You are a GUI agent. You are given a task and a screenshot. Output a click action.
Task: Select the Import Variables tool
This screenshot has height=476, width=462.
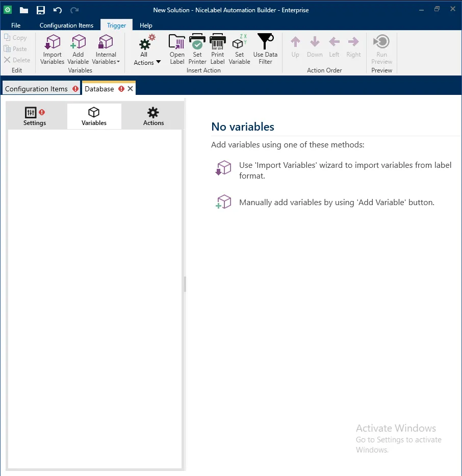point(52,48)
